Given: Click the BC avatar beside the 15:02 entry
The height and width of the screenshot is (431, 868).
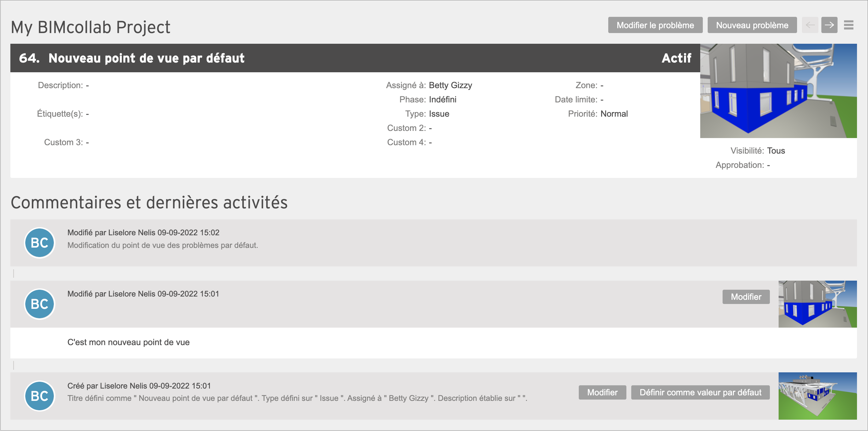Looking at the screenshot, I should pos(40,243).
